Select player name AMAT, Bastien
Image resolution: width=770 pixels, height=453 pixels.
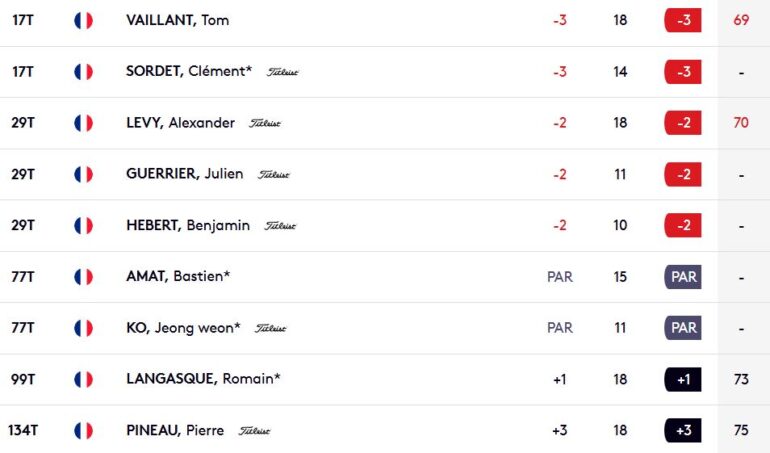pos(178,276)
